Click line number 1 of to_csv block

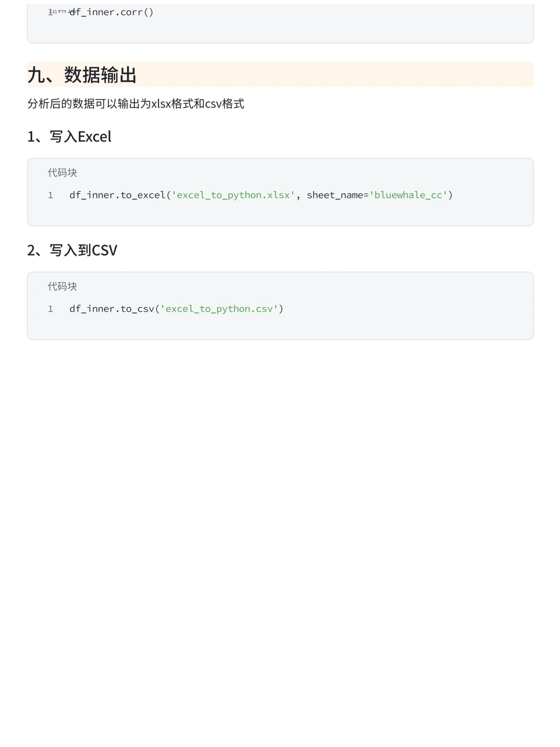click(50, 309)
